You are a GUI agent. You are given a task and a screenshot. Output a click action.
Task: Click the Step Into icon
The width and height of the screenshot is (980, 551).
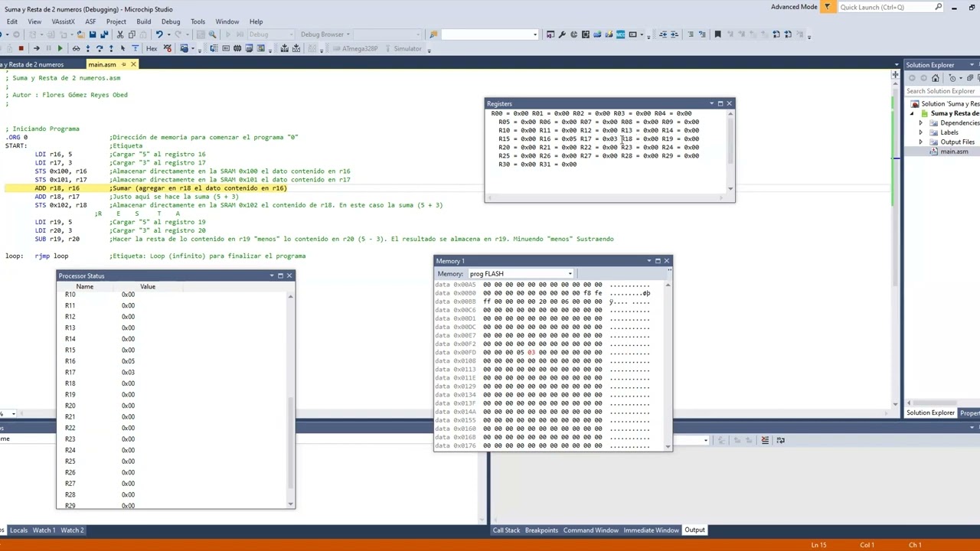88,48
